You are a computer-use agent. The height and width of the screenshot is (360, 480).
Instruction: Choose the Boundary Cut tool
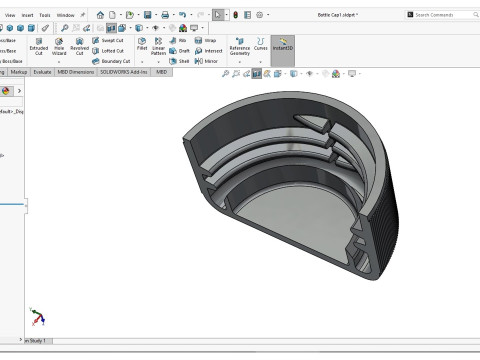coord(111,61)
